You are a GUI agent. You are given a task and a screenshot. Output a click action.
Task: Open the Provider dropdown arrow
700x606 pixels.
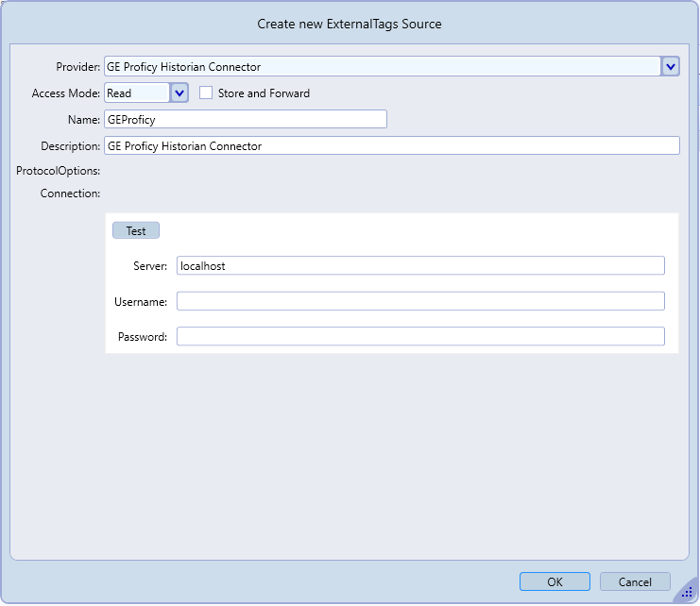point(670,66)
